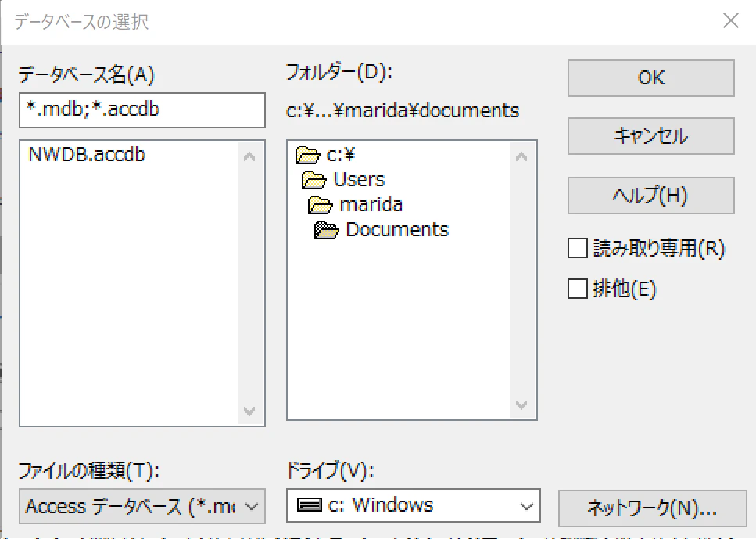Enable the 排他(E) checkbox
The height and width of the screenshot is (539, 756).
(578, 289)
